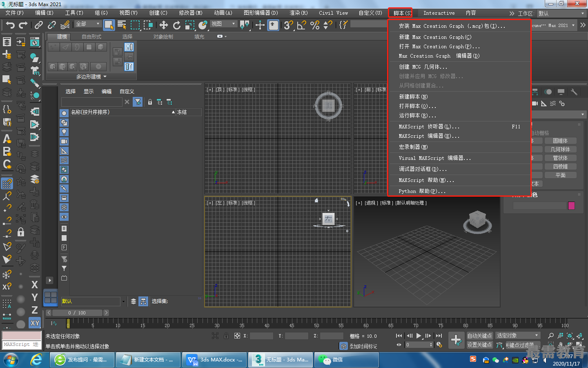Toggle the 3D Snaps button
The height and width of the screenshot is (368, 588).
click(x=288, y=25)
